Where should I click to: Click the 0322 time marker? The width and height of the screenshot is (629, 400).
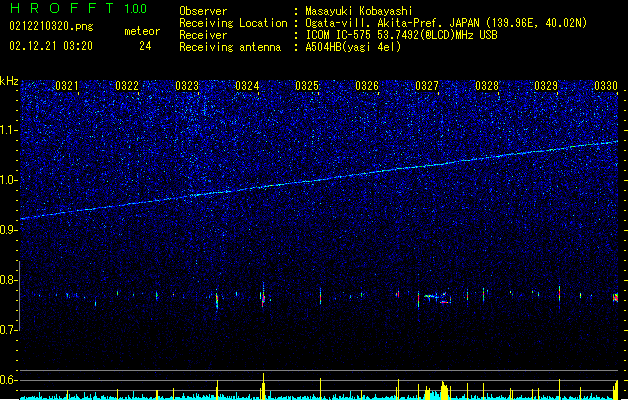(x=127, y=85)
